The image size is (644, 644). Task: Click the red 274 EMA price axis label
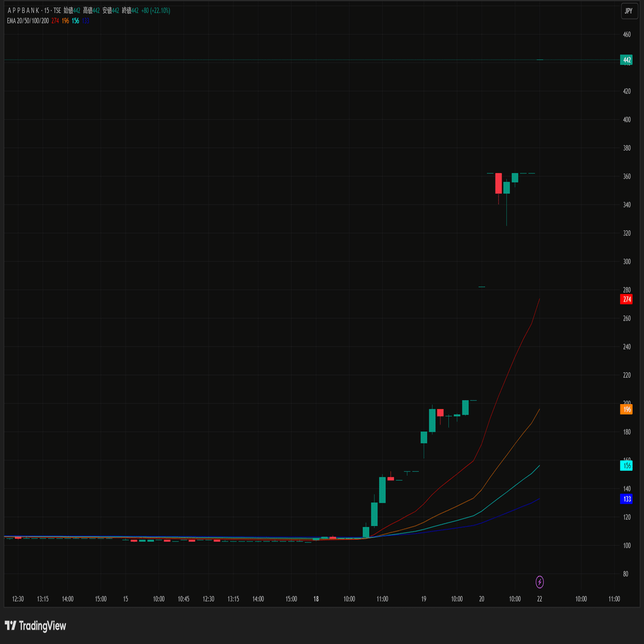tap(626, 299)
